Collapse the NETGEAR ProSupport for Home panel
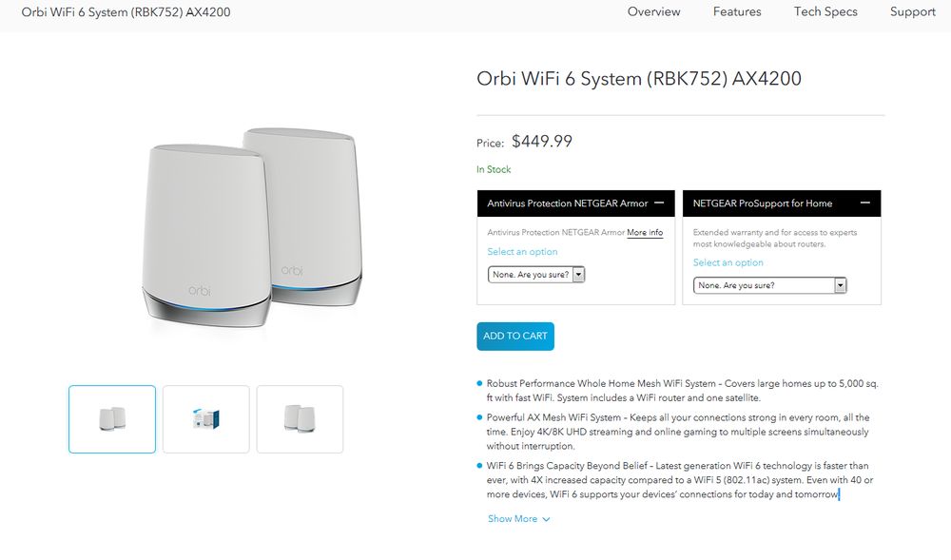The image size is (951, 560). point(864,203)
